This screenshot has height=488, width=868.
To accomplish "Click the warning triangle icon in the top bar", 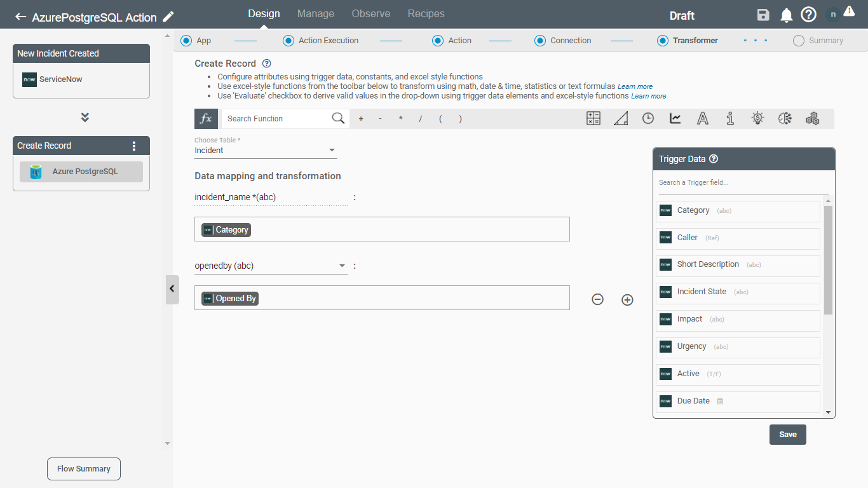I will (850, 12).
